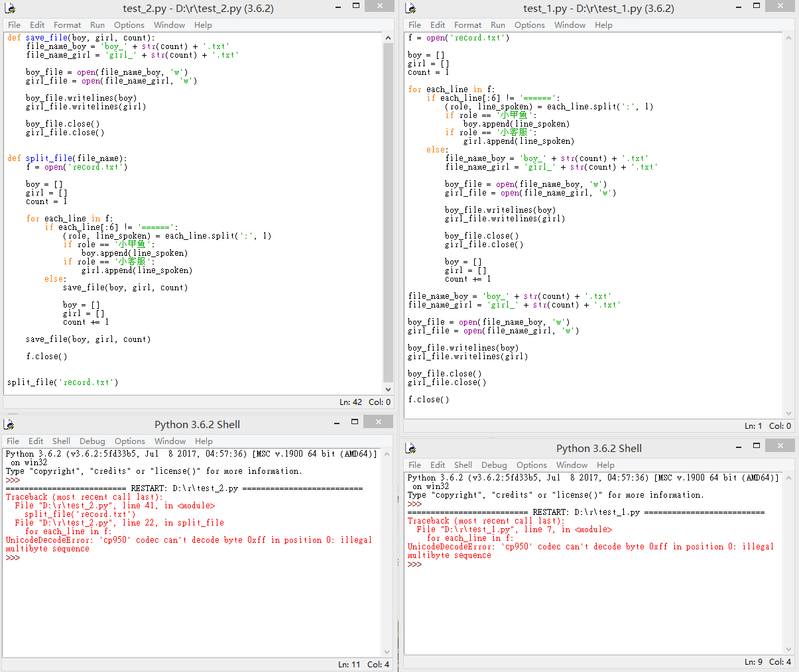Maximize the shell showing the test_2.py traceback
This screenshot has height=672, width=799.
(x=355, y=422)
